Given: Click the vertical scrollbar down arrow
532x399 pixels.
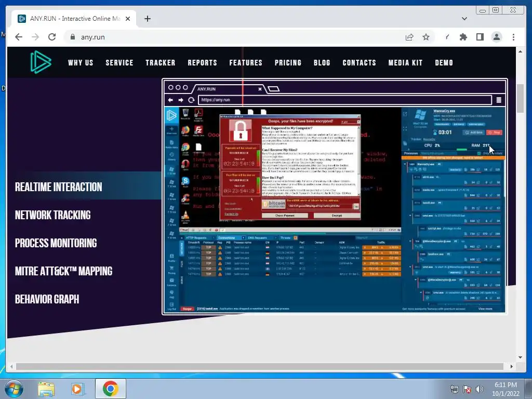Looking at the screenshot, I should 520,357.
